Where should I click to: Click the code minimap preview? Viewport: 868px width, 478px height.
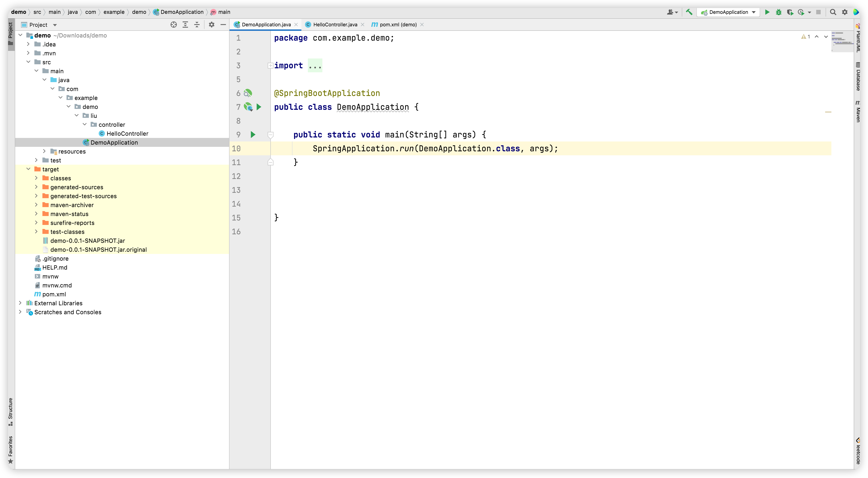(x=842, y=42)
